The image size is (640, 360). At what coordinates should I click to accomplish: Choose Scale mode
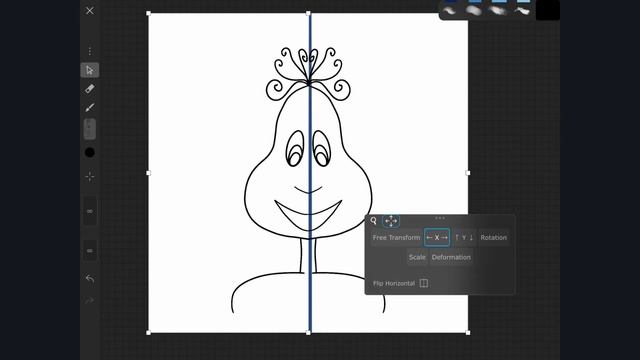[x=417, y=257]
